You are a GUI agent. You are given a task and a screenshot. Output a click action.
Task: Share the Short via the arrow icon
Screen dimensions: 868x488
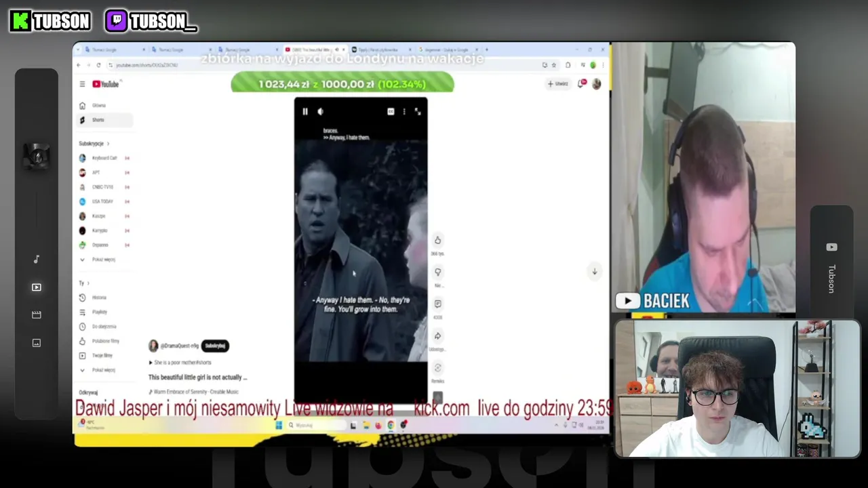(437, 335)
